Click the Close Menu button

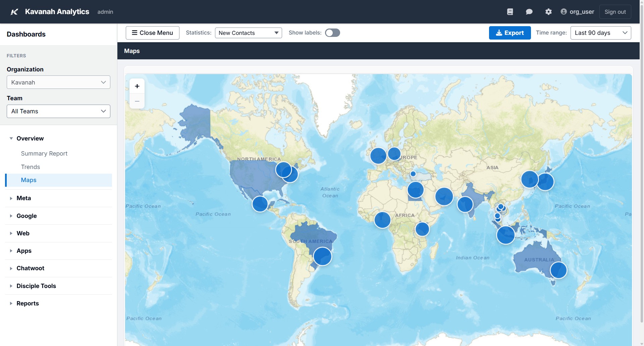tap(153, 33)
